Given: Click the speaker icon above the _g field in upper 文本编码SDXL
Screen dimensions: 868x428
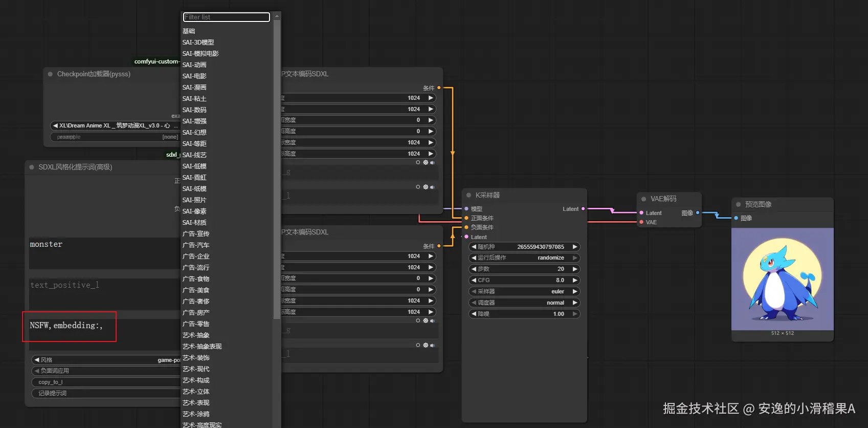Looking at the screenshot, I should point(432,162).
